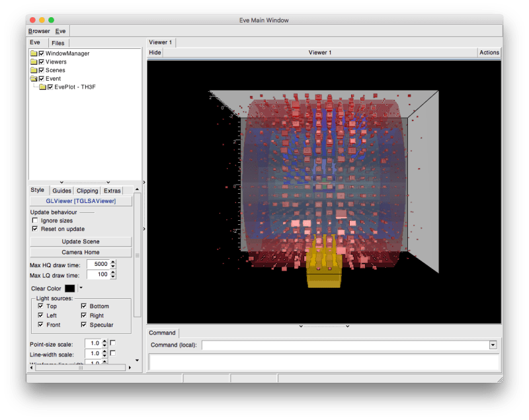Switch to the Guides tab
This screenshot has height=420, width=529.
coord(61,190)
